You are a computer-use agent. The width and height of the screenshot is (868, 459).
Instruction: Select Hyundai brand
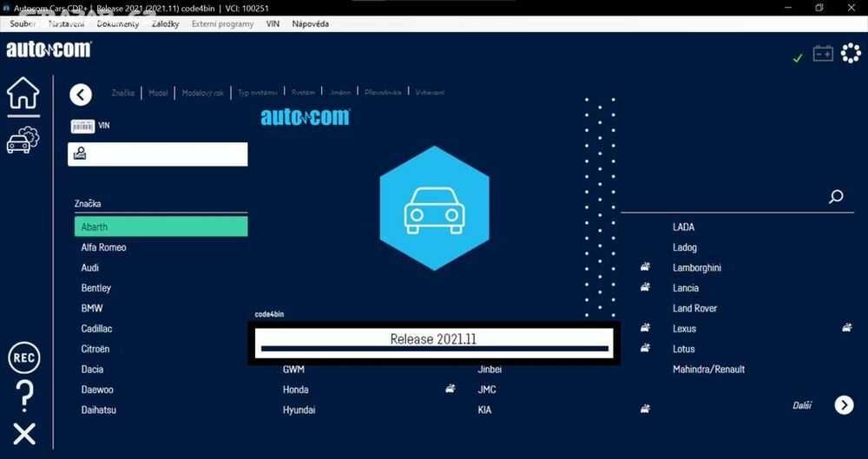coord(299,410)
